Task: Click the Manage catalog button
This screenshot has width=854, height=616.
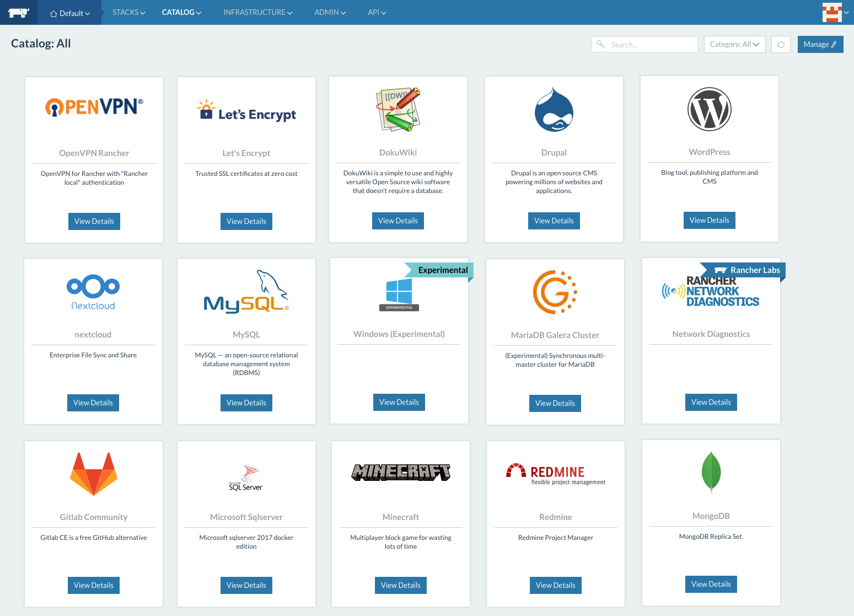Action: pos(820,45)
